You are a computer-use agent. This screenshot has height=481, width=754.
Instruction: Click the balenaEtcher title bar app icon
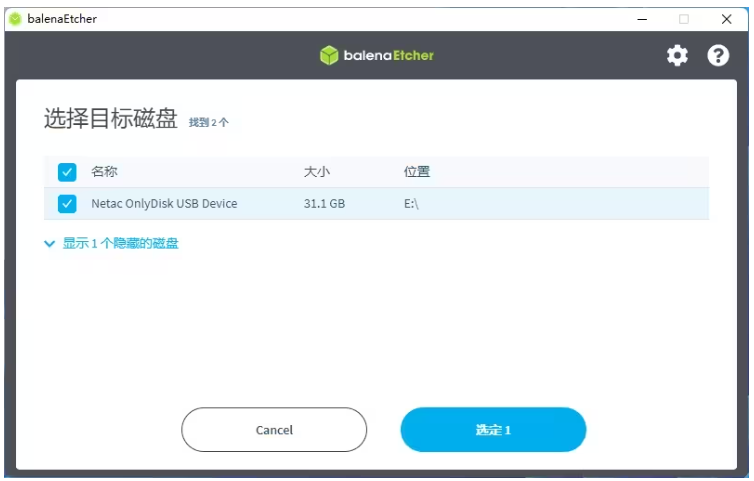14,18
